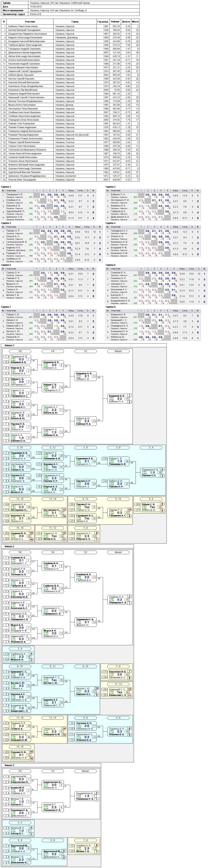Click the Группа-8 heading
209x868 pixels.
(110, 307)
